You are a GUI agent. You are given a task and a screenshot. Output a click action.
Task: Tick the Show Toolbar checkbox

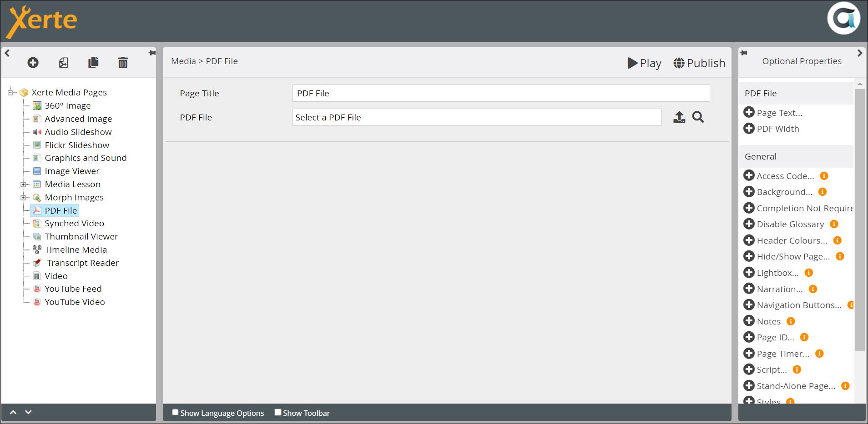[x=278, y=412]
